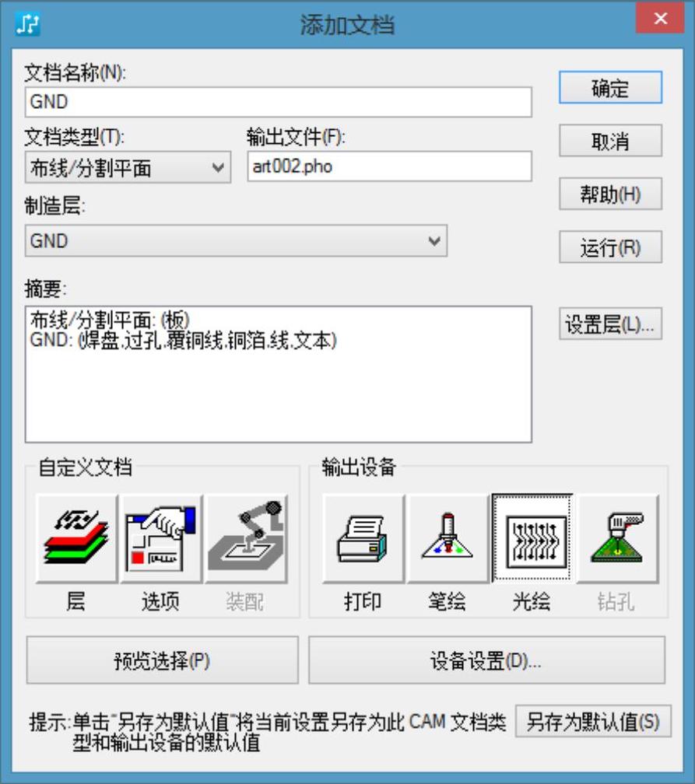The width and height of the screenshot is (695, 784).
Task: Expand the fabrication layer (制造层) GND dropdown
Action: [236, 241]
